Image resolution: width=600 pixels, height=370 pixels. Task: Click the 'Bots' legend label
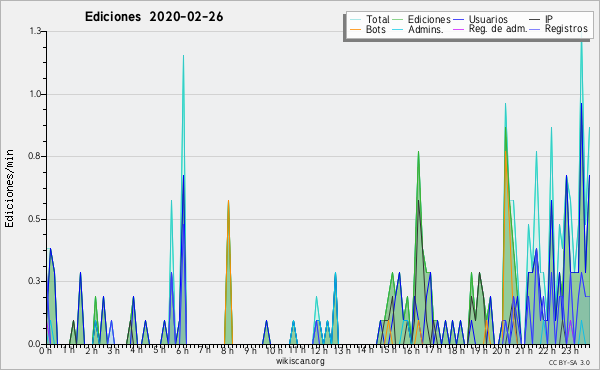[375, 29]
